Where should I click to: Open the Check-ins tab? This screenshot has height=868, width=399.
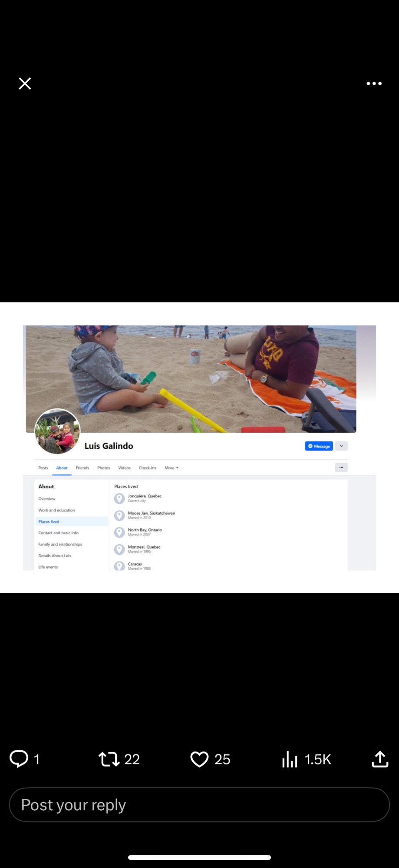(147, 468)
